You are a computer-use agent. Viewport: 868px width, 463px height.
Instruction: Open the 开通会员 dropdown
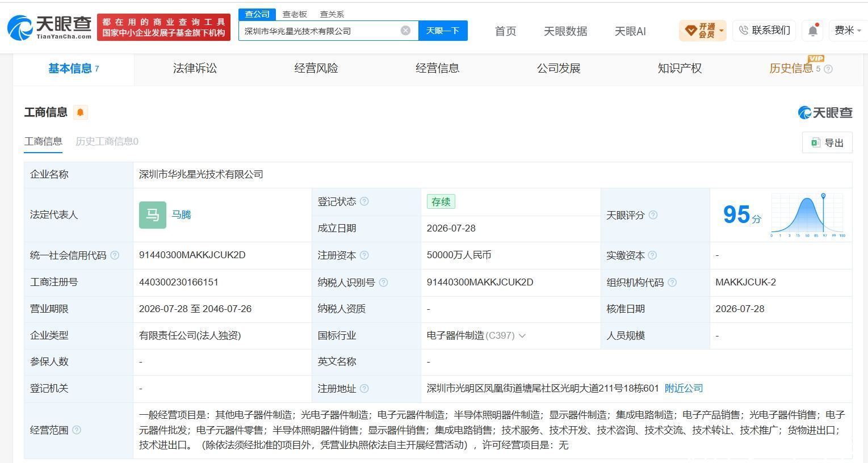pos(703,31)
